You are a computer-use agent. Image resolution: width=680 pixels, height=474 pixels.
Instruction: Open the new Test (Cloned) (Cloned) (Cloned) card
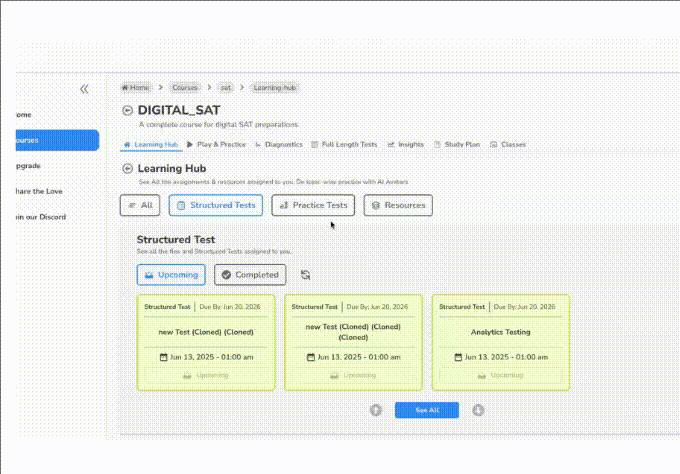(353, 343)
